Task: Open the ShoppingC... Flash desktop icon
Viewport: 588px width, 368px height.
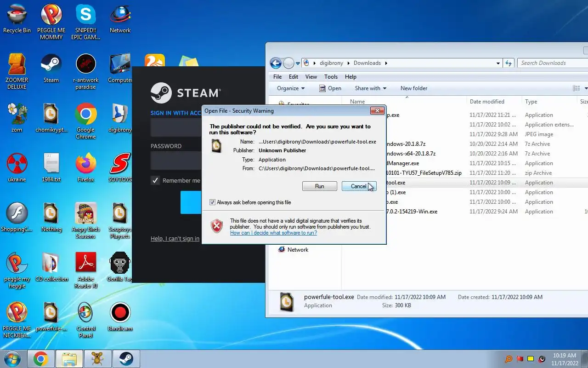Action: (x=17, y=217)
